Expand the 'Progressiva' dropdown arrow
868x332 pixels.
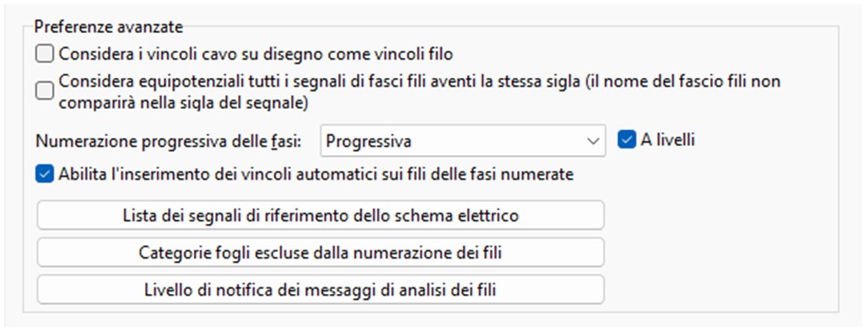[x=592, y=141]
